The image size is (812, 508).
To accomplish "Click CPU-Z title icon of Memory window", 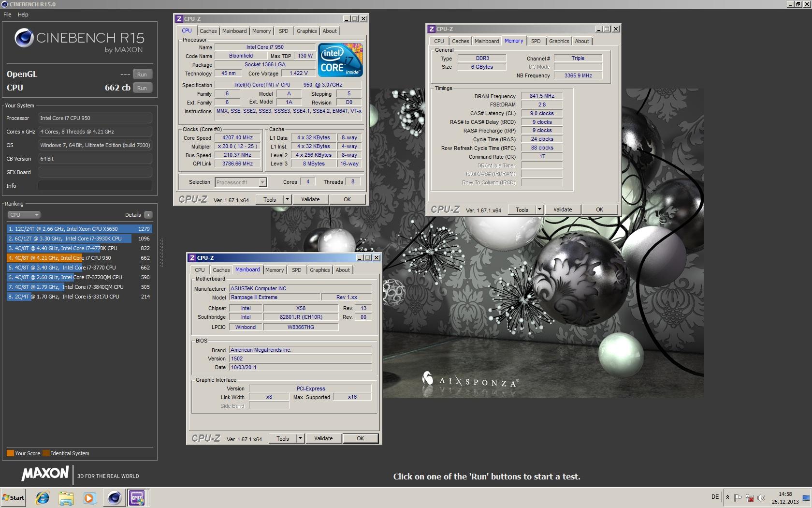I will pos(431,29).
